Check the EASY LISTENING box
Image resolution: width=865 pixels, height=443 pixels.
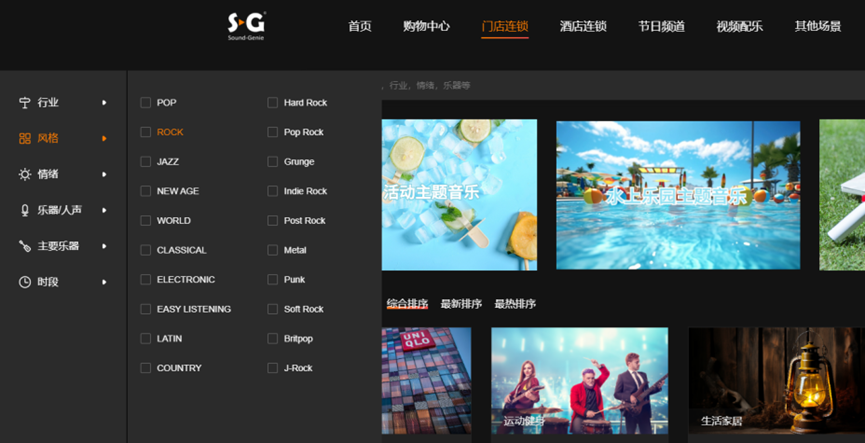pyautogui.click(x=146, y=309)
